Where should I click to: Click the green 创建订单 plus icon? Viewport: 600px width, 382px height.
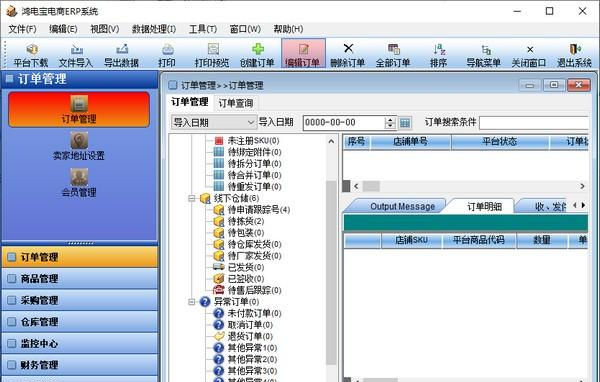(258, 49)
